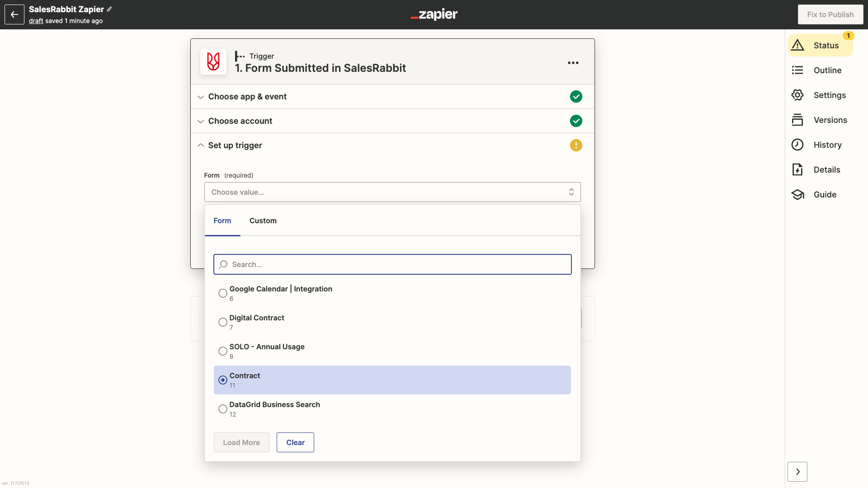Viewport: 868px width, 488px height.
Task: Click the pencil icon to rename the Zap
Action: coord(109,9)
